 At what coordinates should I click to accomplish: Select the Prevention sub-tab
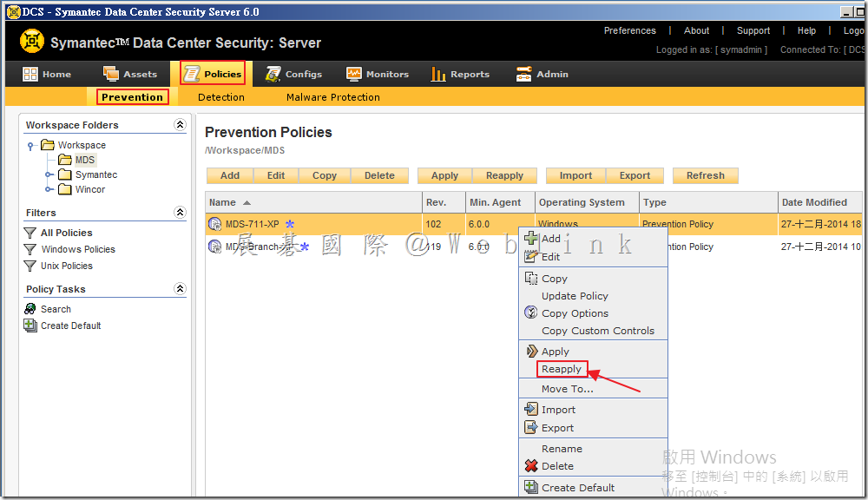coord(132,97)
